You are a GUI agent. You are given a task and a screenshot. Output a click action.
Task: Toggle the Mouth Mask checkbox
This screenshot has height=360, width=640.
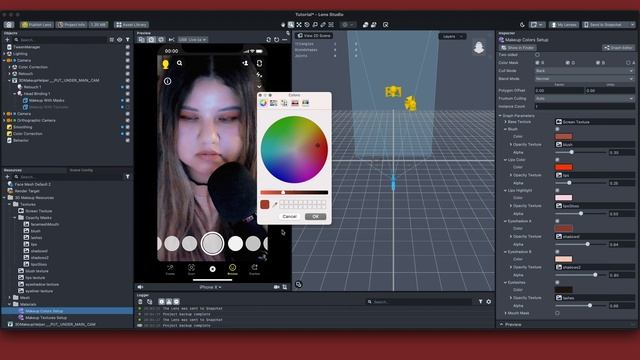coord(557,313)
